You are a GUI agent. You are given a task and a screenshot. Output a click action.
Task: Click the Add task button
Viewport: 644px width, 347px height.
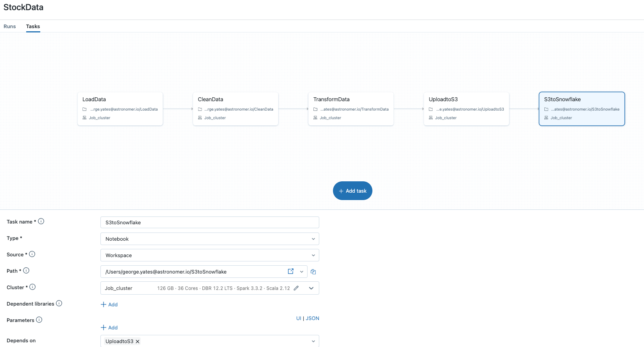click(352, 191)
